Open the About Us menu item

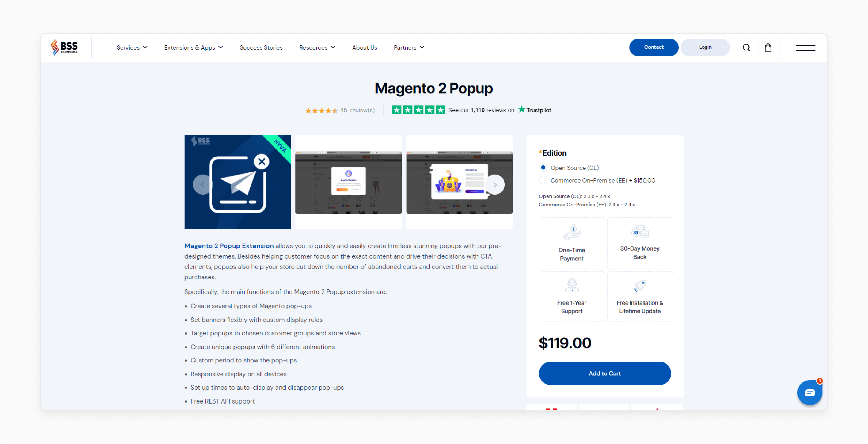[364, 47]
